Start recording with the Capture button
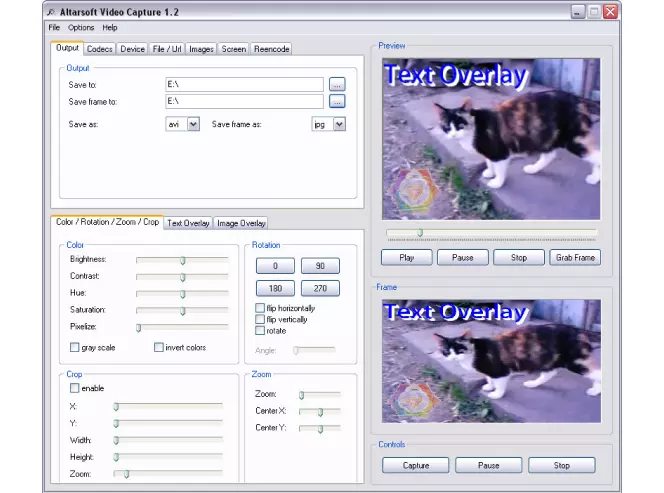This screenshot has height=493, width=664. (x=415, y=465)
